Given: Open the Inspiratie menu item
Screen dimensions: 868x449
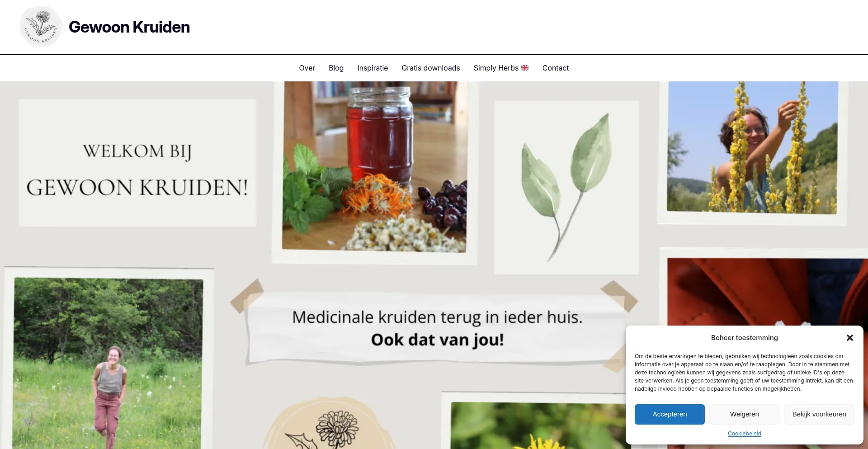Looking at the screenshot, I should (373, 68).
